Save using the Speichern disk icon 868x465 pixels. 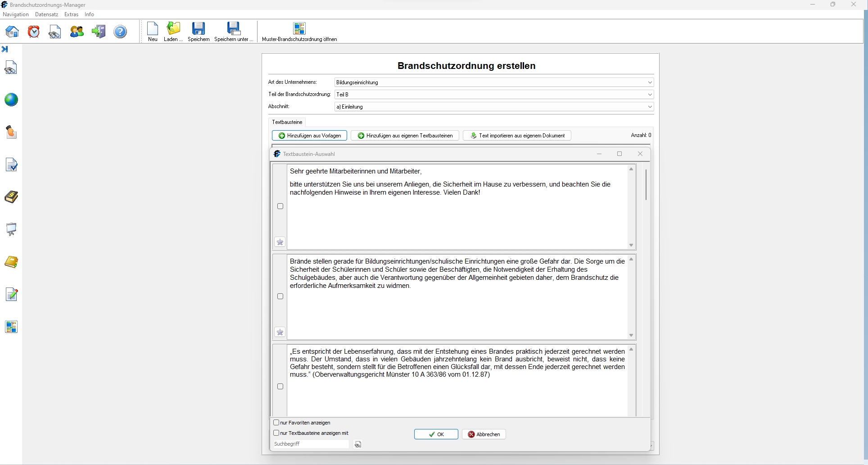click(199, 32)
